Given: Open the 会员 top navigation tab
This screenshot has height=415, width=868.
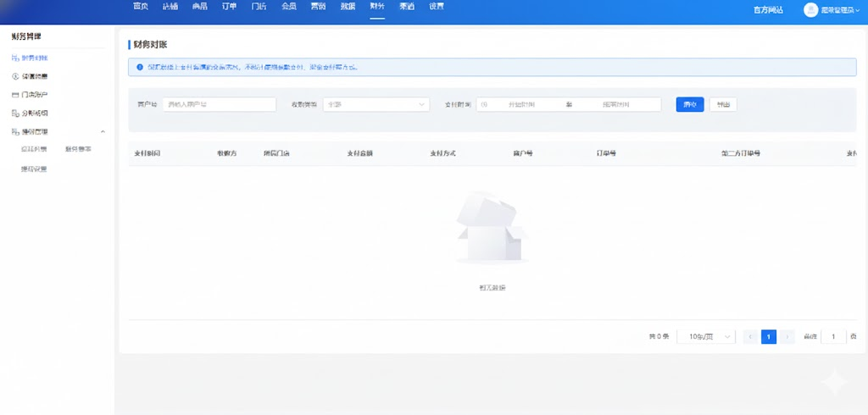Looking at the screenshot, I should (288, 7).
